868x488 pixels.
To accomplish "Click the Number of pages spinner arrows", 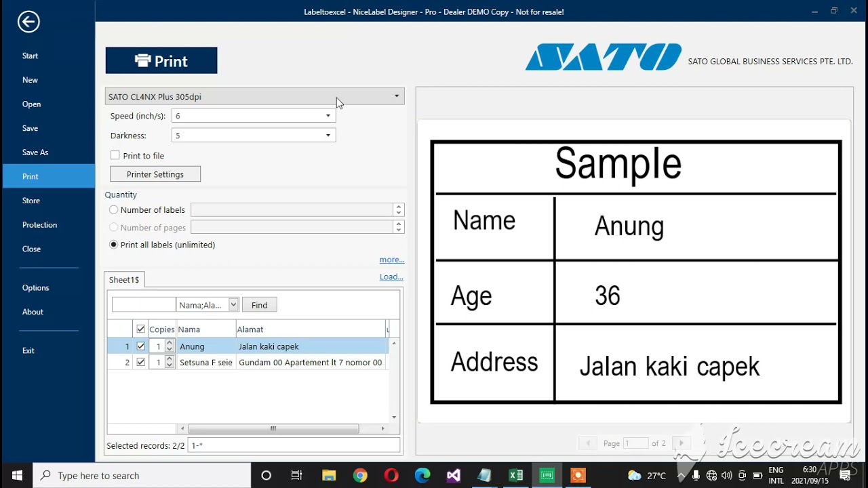I will 399,228.
